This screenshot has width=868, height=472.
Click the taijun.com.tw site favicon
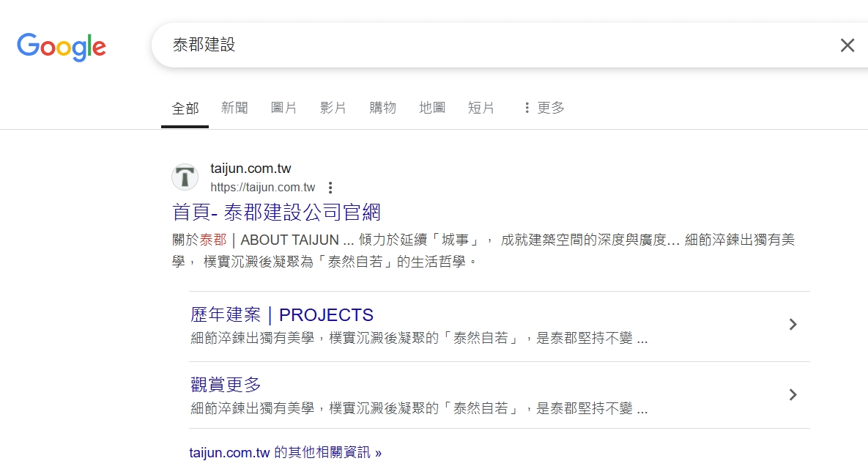[x=185, y=177]
